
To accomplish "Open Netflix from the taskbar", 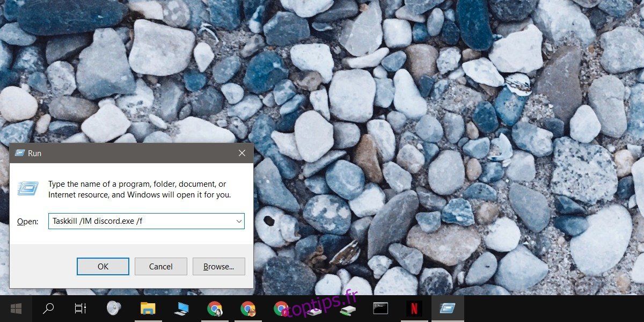I will click(x=414, y=309).
